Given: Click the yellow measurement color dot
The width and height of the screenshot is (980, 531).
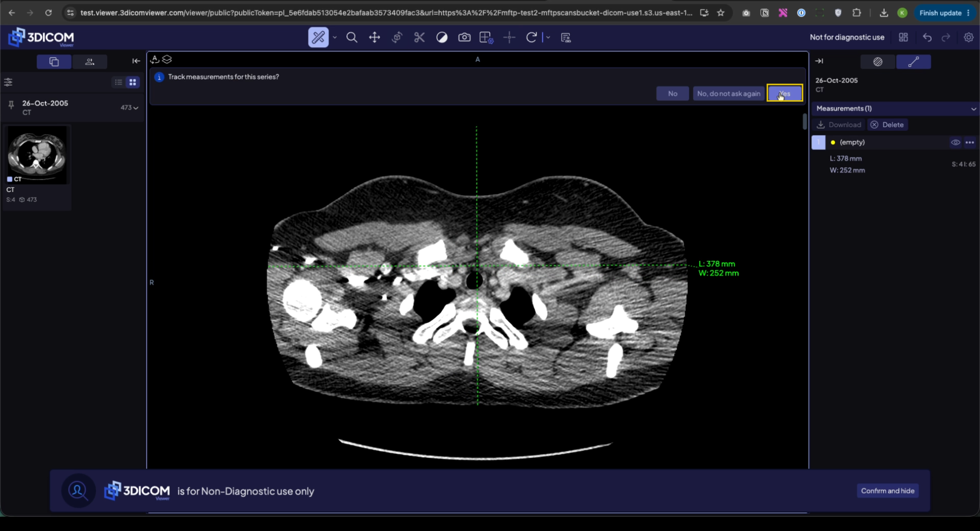Looking at the screenshot, I should pos(833,142).
